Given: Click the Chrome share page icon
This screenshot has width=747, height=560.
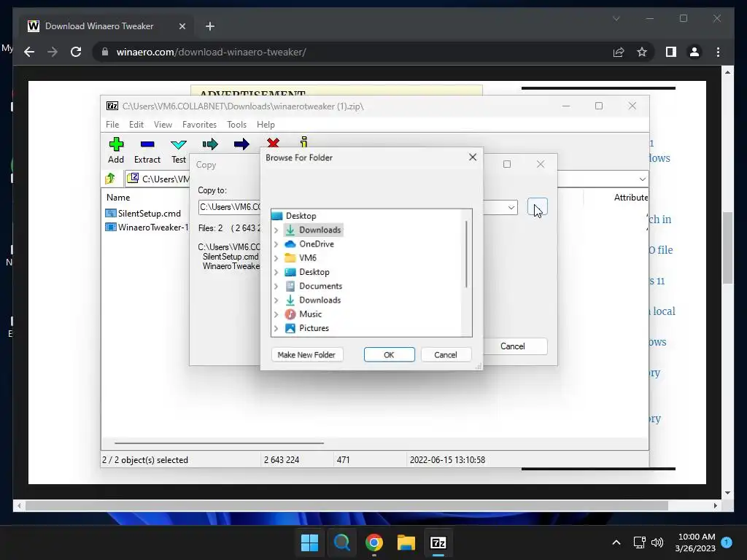Looking at the screenshot, I should tap(619, 52).
